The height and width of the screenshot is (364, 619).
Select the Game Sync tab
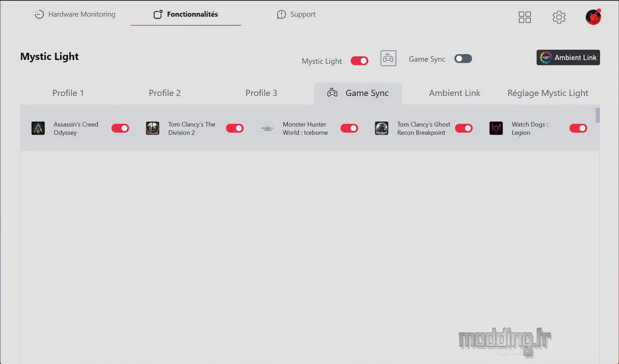358,93
